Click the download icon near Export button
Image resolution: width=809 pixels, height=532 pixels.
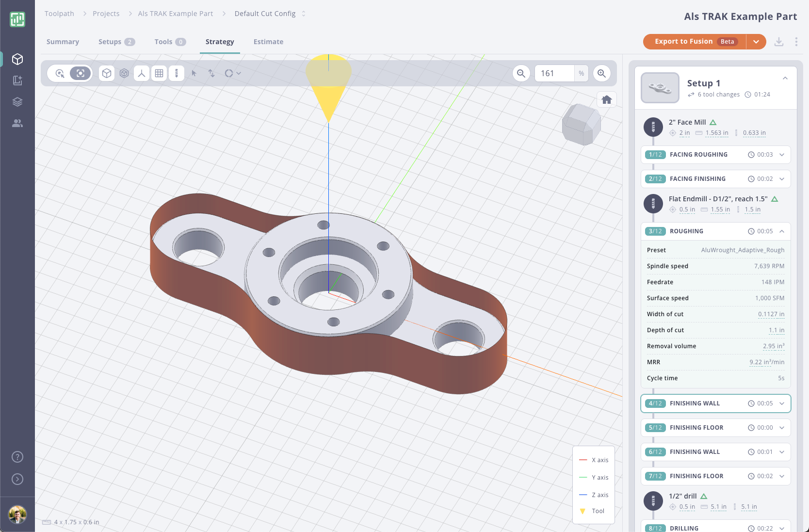click(x=778, y=42)
